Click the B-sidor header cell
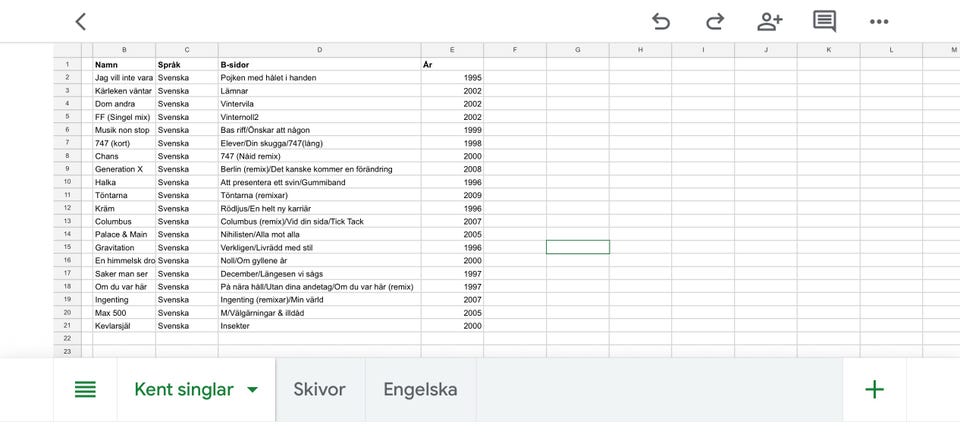Viewport: 960px width, 444px height. [319, 64]
